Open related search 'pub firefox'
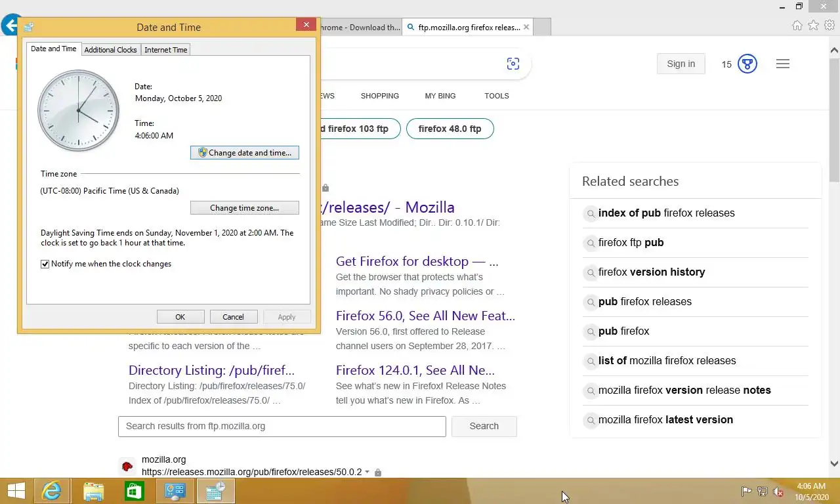840x504 pixels. pyautogui.click(x=624, y=331)
